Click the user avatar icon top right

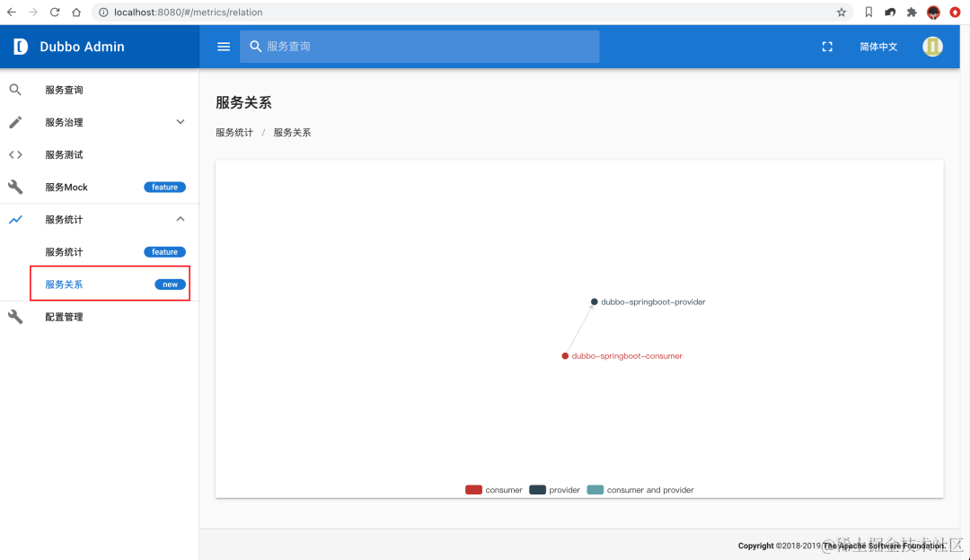932,46
